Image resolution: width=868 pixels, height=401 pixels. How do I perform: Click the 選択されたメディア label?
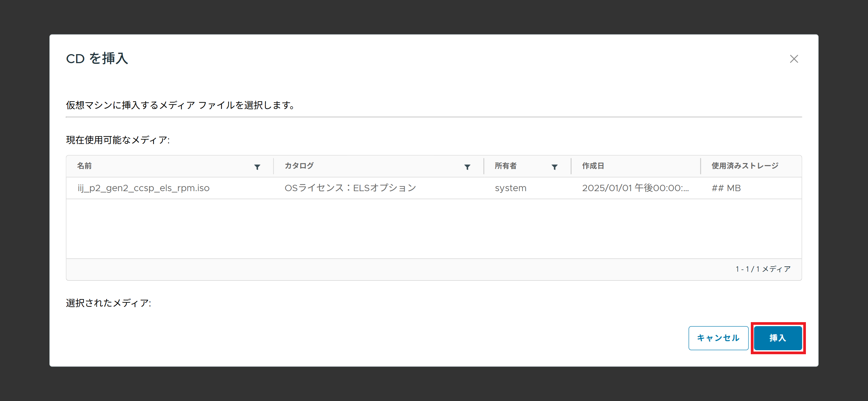click(x=108, y=303)
